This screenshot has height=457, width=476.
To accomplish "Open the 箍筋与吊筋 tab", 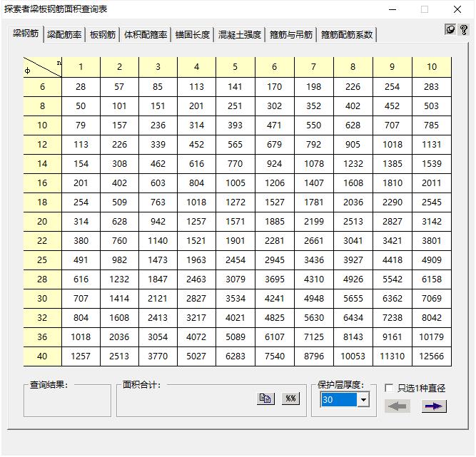I will (x=291, y=35).
